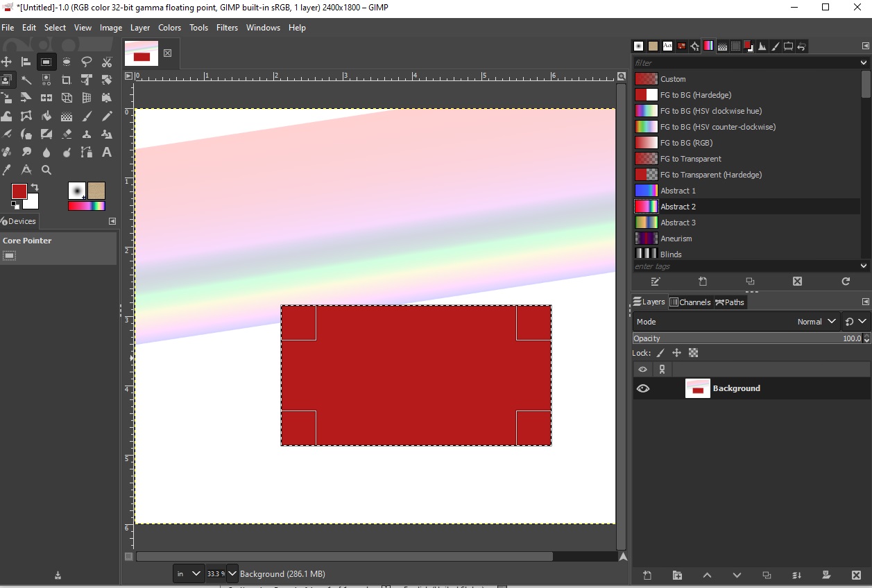Click the background white color swatch
The width and height of the screenshot is (872, 588).
(33, 203)
